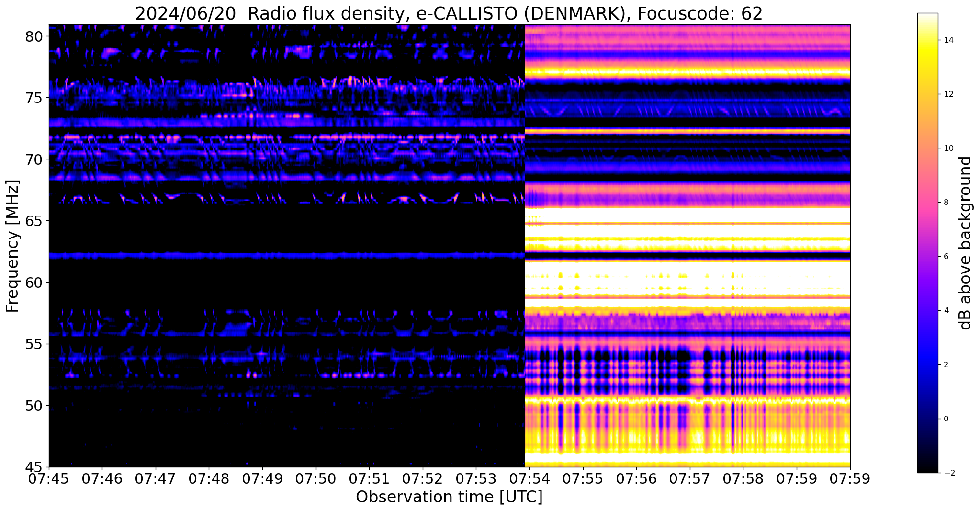Image resolution: width=980 pixels, height=511 pixels.
Task: Click the 50 frequency tick label
Action: point(34,406)
